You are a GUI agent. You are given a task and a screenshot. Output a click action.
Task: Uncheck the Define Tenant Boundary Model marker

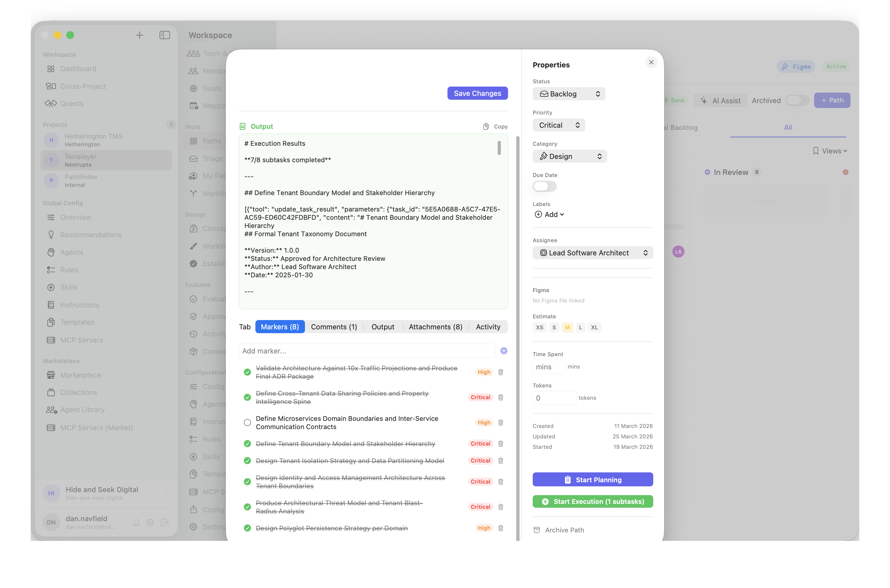coord(247,444)
